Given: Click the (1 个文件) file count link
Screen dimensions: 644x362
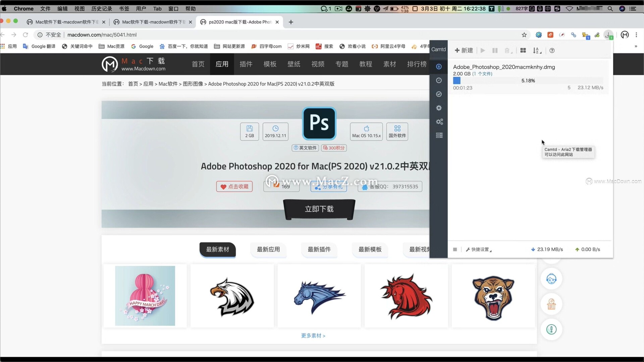Looking at the screenshot, I should click(482, 74).
